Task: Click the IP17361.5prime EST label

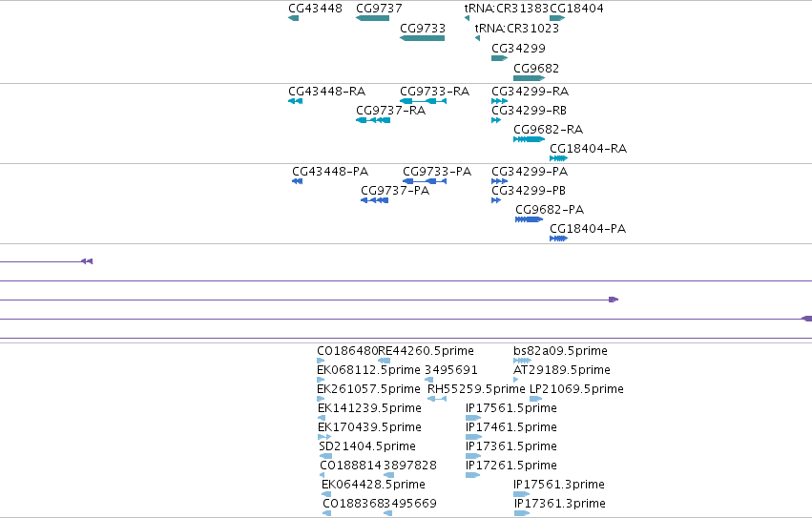Action: 511,446
